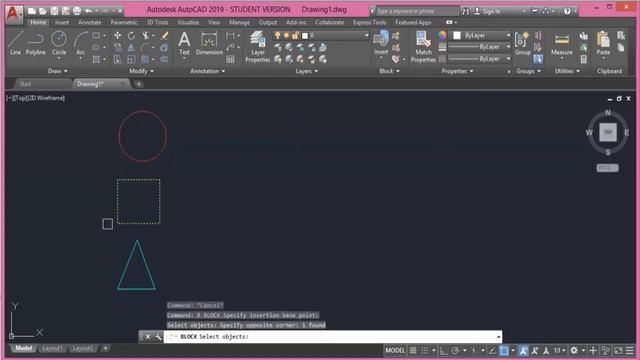
Task: Open the AutoCAD application menu button
Action: click(x=13, y=14)
